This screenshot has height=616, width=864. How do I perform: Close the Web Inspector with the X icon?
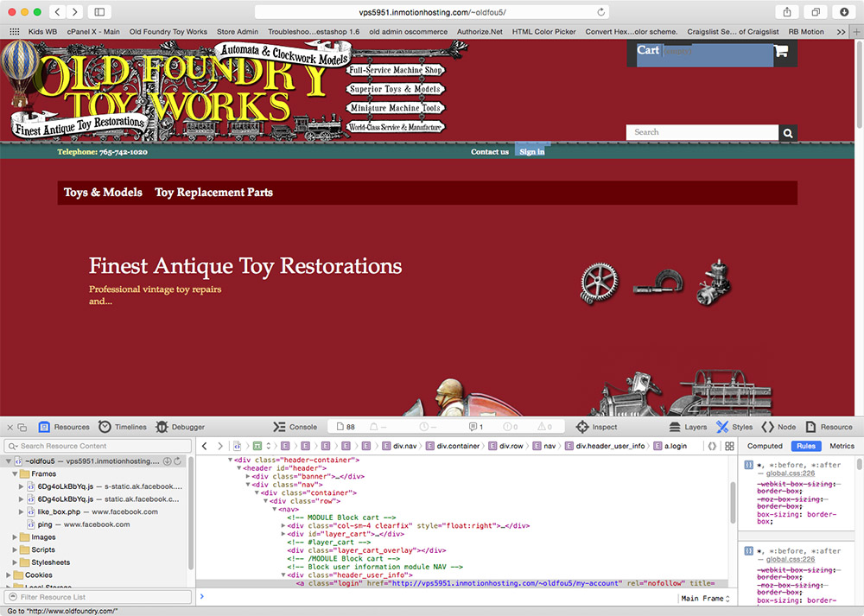10,427
